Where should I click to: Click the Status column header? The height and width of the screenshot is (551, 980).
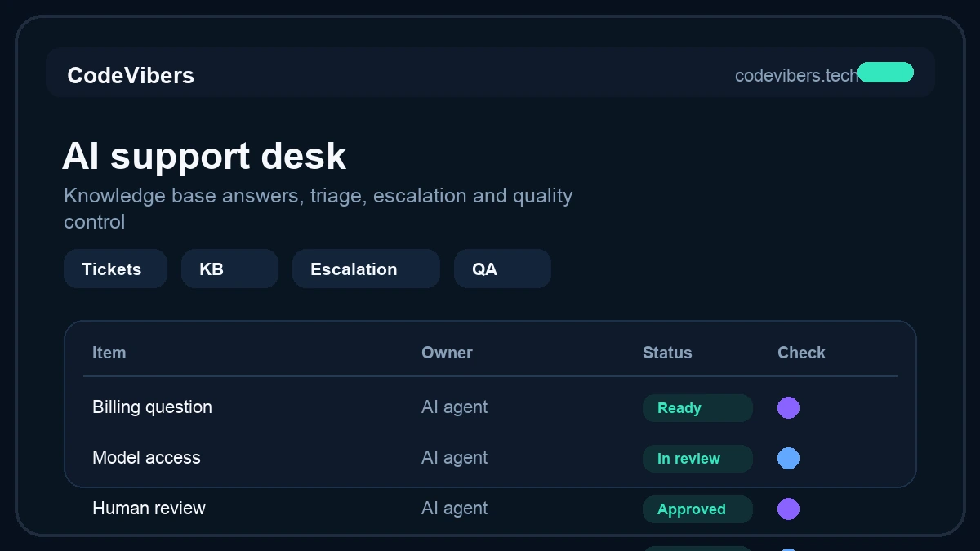667,353
